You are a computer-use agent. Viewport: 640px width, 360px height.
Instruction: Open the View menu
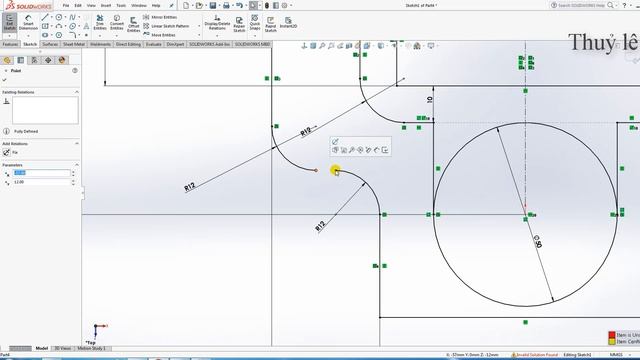pyautogui.click(x=91, y=6)
